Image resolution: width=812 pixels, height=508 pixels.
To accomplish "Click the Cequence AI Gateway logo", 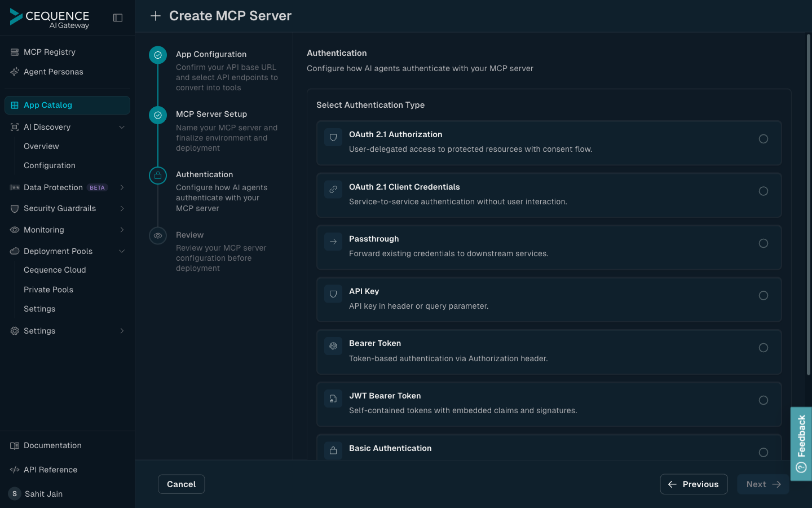I will coord(50,18).
